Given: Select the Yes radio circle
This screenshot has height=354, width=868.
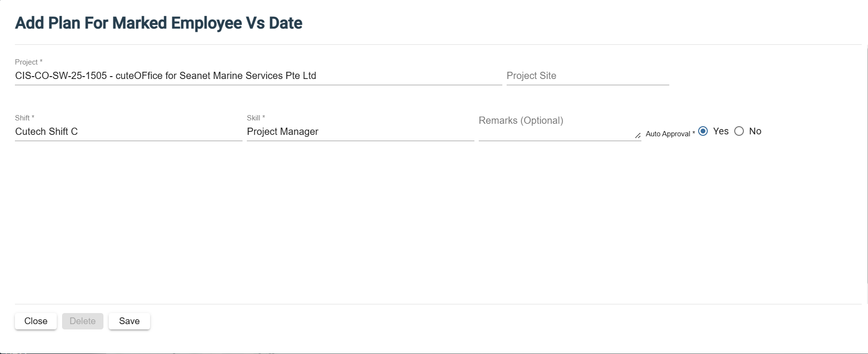Looking at the screenshot, I should pos(703,131).
